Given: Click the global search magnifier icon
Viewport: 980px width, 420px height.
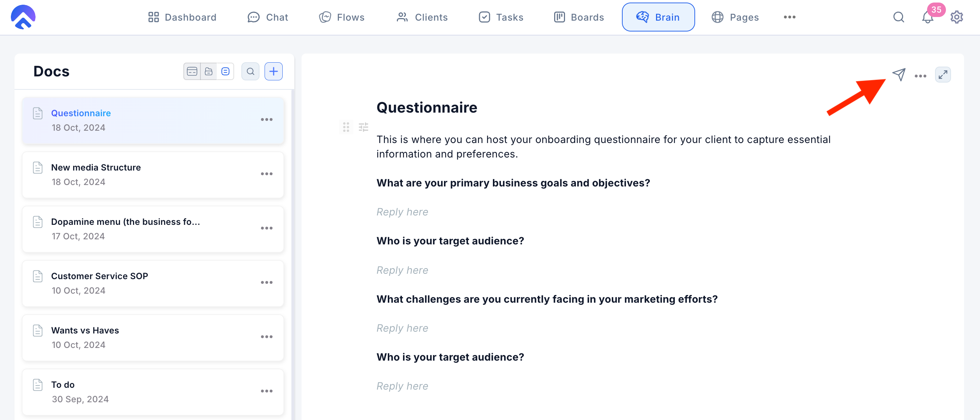Looking at the screenshot, I should [x=898, y=17].
